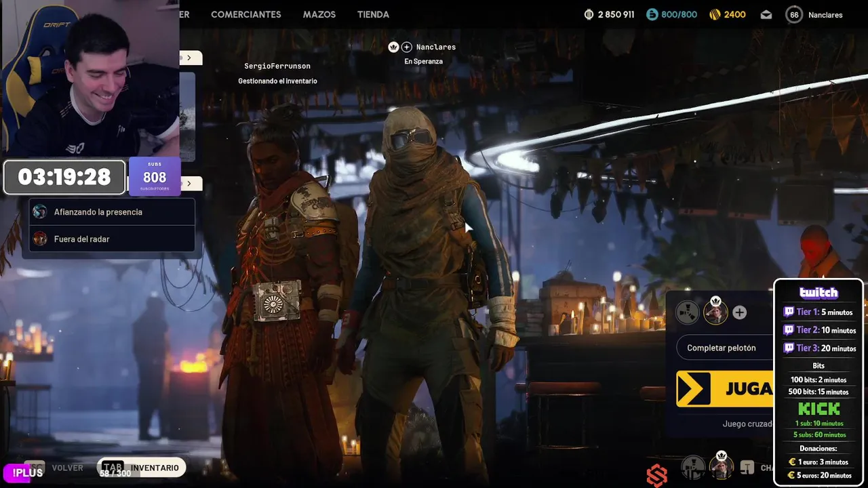The width and height of the screenshot is (868, 488).
Task: Click the map thumbnail behind webcam
Action: coord(188,117)
